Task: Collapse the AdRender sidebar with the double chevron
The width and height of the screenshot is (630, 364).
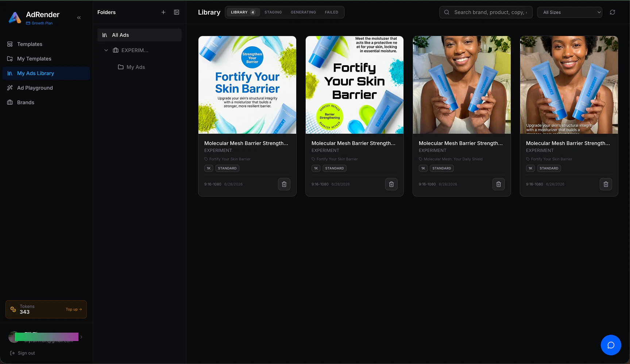Action: coord(79,17)
